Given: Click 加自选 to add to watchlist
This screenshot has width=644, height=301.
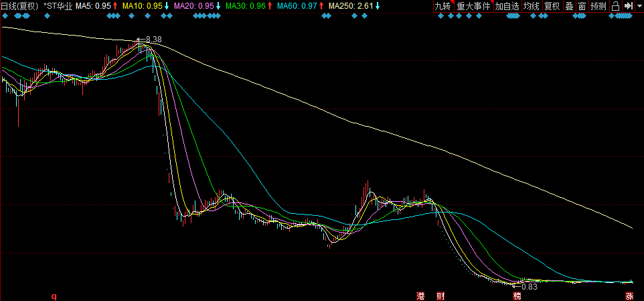Looking at the screenshot, I should [507, 6].
